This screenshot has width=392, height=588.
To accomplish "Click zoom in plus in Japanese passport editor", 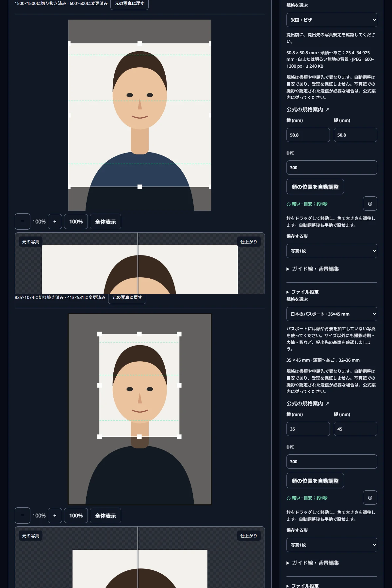I will tap(55, 515).
